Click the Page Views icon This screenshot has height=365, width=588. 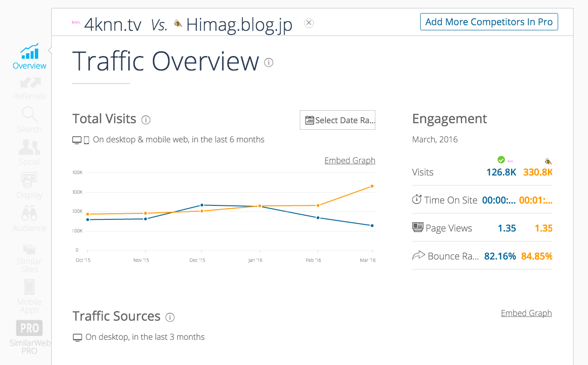pos(418,227)
